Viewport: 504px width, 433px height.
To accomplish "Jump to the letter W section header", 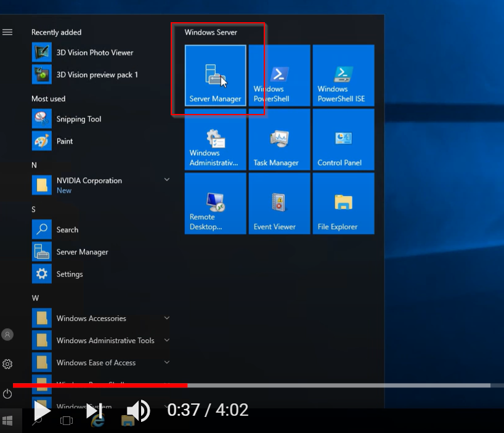I will pos(35,297).
